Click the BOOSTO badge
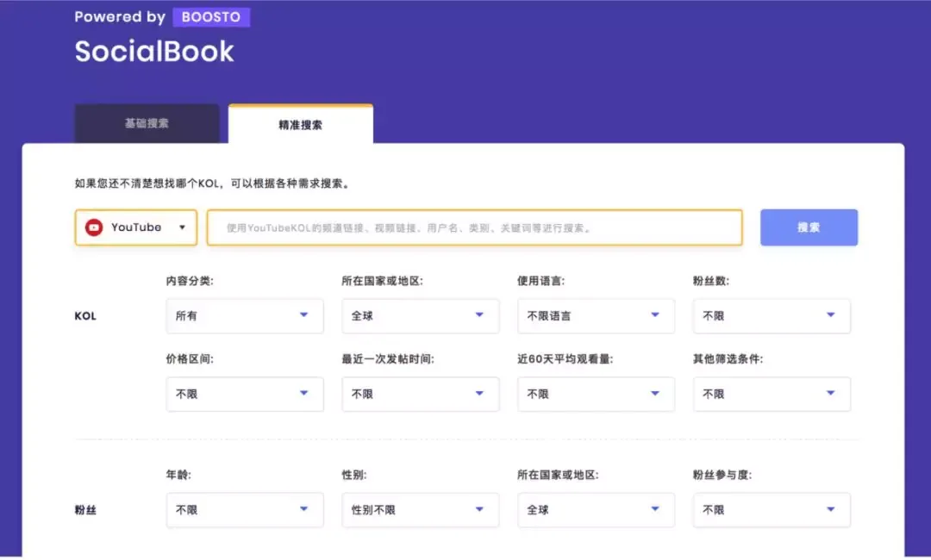This screenshot has width=931, height=560. tap(211, 17)
